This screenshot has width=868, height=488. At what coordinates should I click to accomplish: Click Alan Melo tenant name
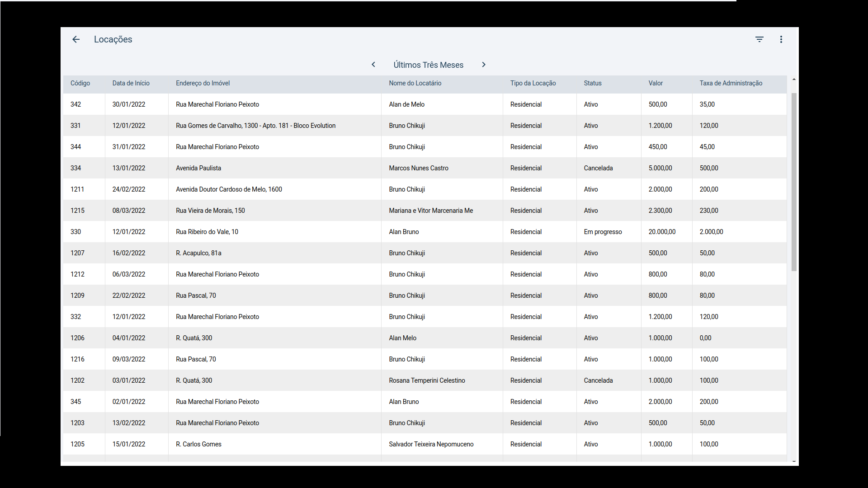[x=403, y=338]
